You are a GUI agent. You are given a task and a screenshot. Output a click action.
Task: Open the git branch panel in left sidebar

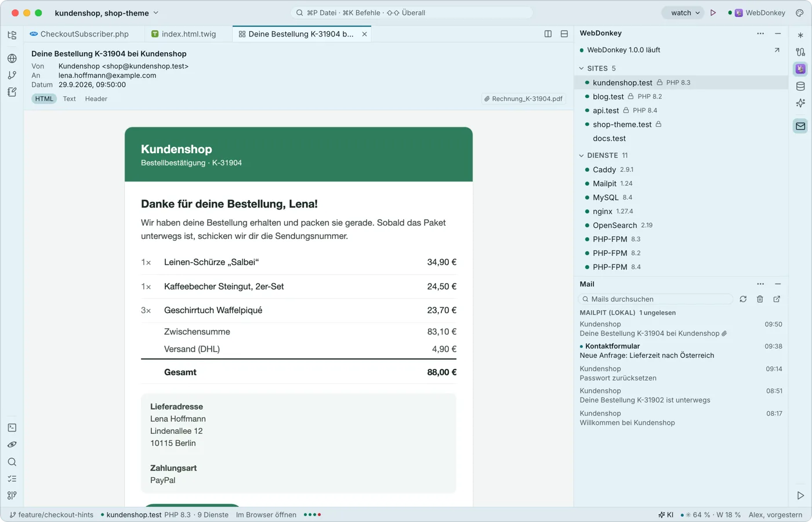(x=12, y=75)
